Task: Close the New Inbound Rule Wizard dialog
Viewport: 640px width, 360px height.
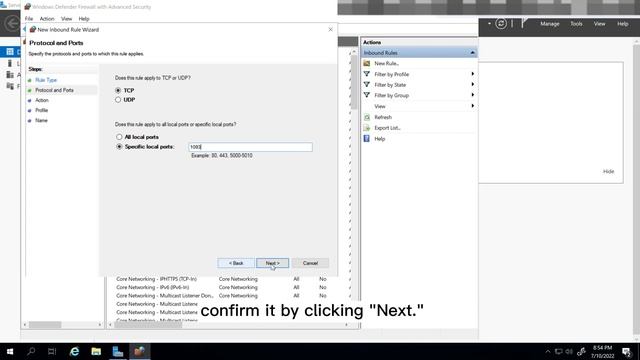Action: coord(330,29)
